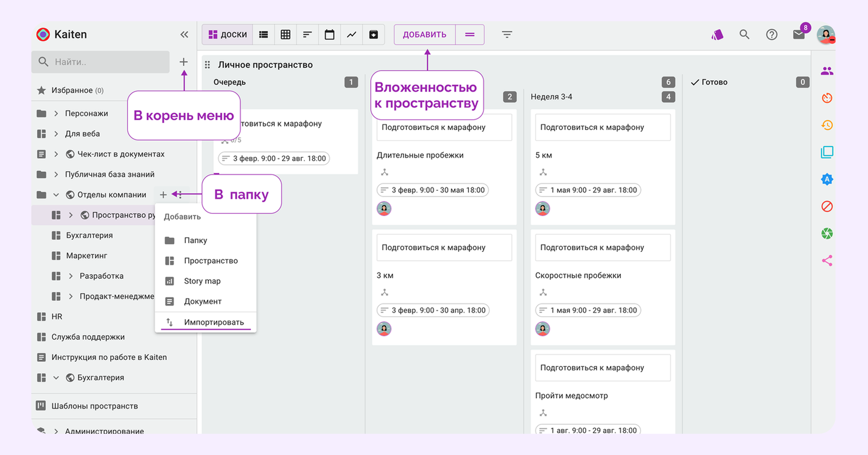The height and width of the screenshot is (455, 868).
Task: Collapse the left sidebar with double chevron
Action: pos(184,34)
